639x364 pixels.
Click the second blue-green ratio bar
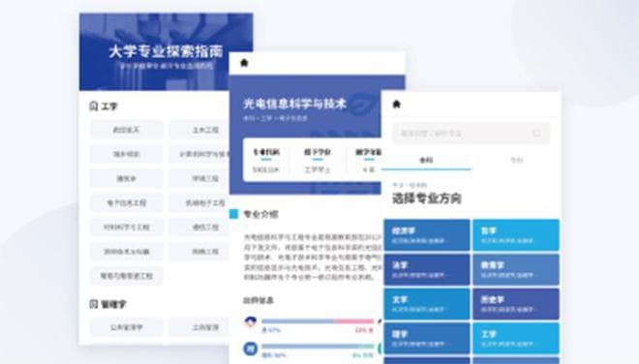coord(318,347)
